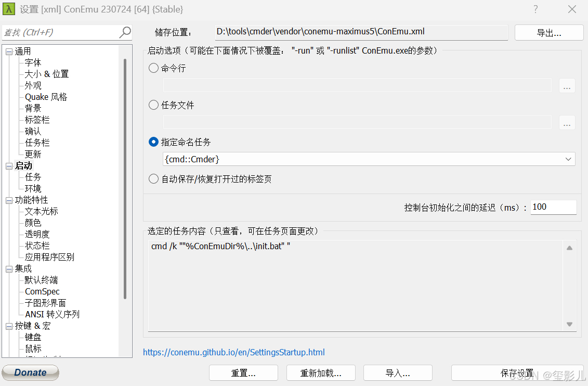Click the 导出... export button
588x386 pixels.
pyautogui.click(x=549, y=33)
